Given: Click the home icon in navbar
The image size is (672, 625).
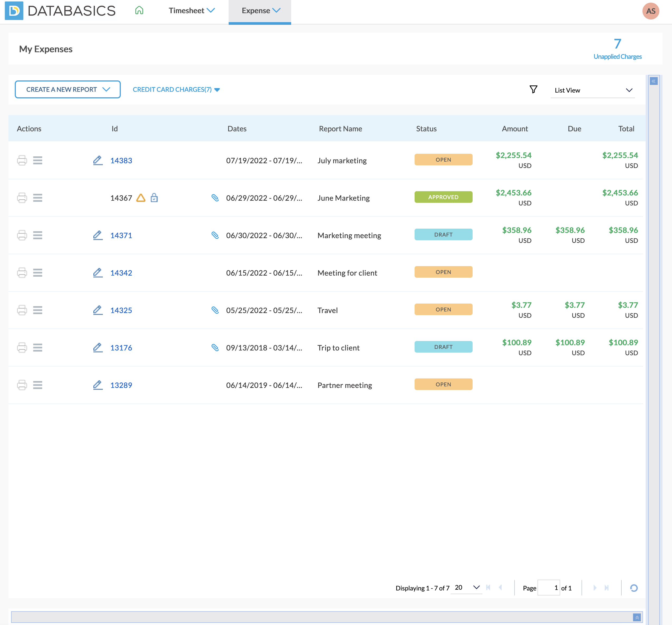Looking at the screenshot, I should [139, 11].
